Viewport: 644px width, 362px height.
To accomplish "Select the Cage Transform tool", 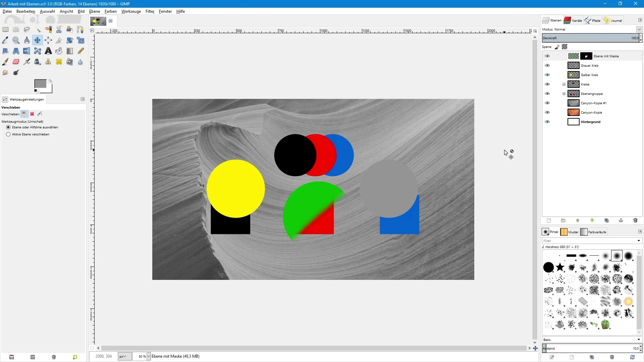I will [38, 51].
